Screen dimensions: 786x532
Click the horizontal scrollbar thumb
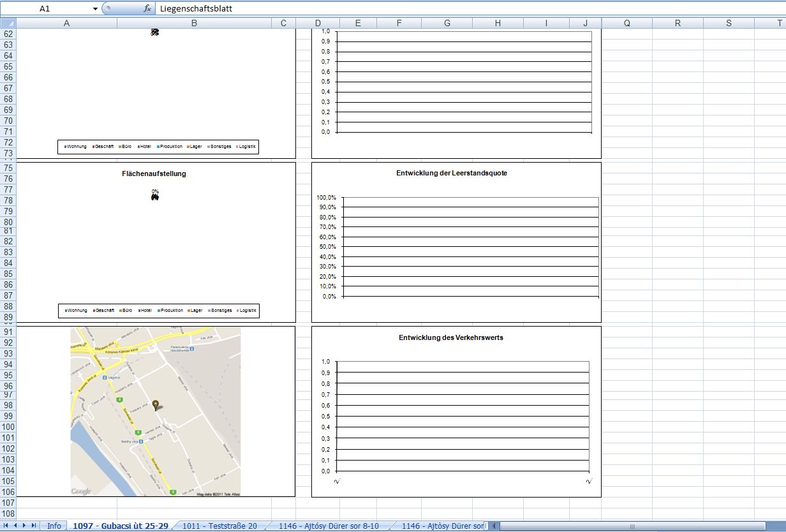coord(632,526)
